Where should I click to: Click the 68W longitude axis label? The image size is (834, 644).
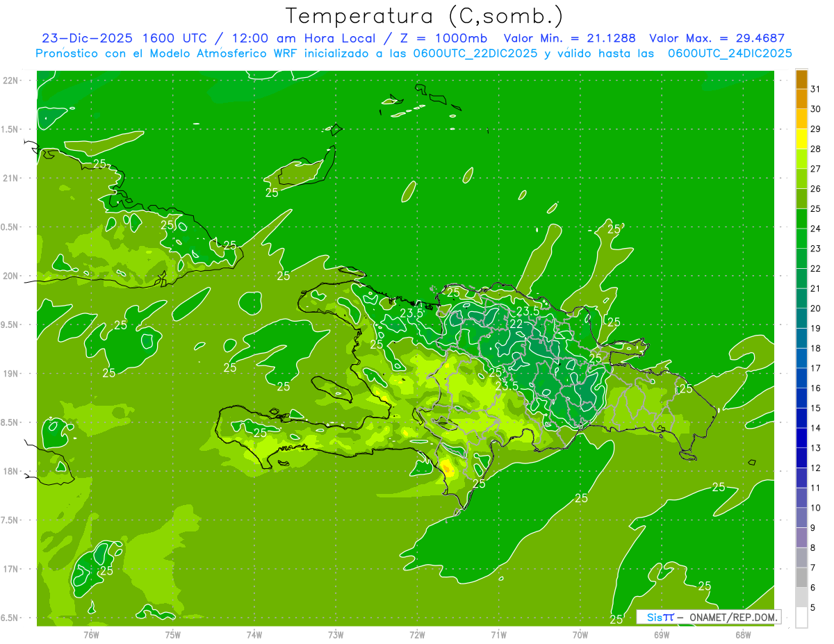click(743, 635)
